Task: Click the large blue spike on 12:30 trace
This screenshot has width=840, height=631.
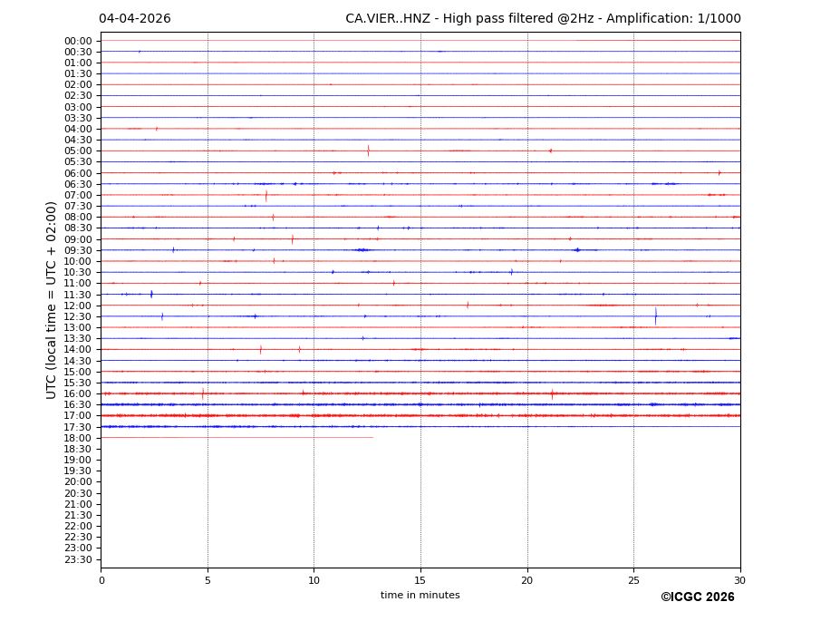Action: click(x=655, y=315)
